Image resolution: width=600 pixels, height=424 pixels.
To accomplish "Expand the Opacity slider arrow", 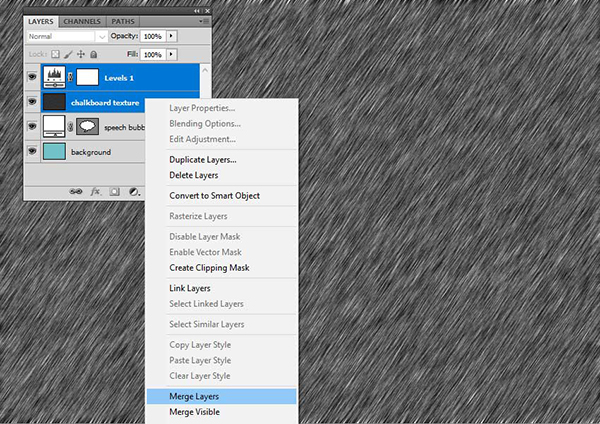I will (x=171, y=36).
